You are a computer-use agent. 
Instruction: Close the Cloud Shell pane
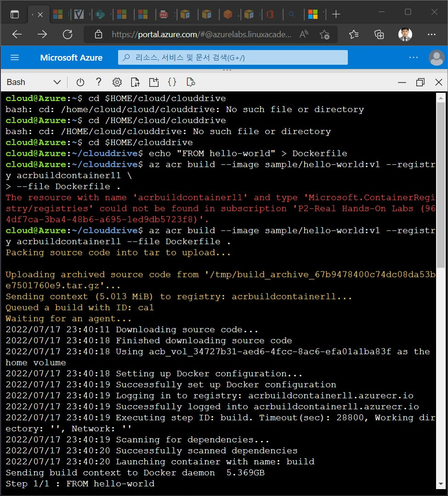438,83
